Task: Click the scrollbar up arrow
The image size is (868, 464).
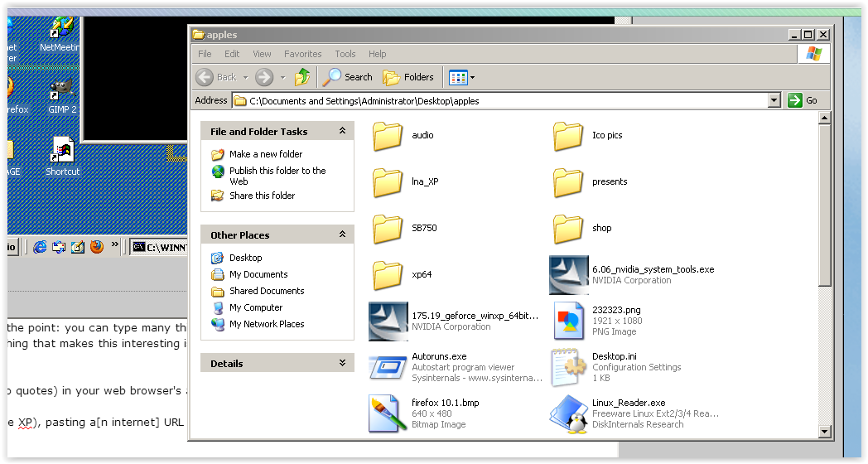Action: tap(824, 118)
